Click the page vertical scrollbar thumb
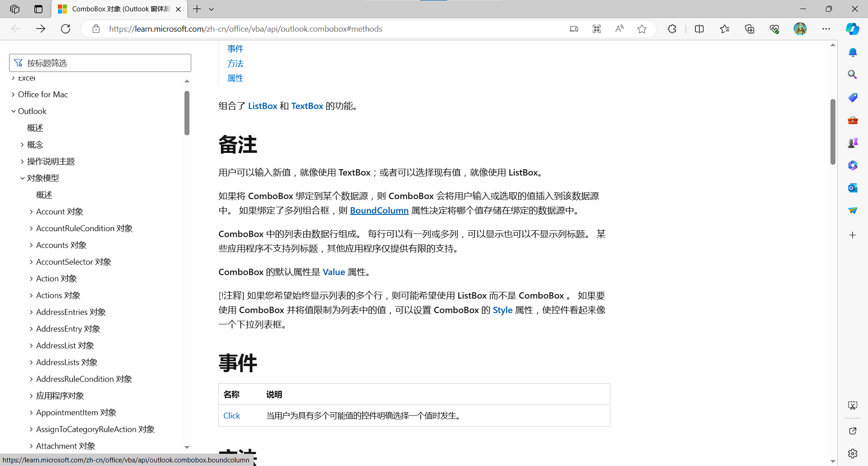Image resolution: width=868 pixels, height=466 pixels. (833, 132)
